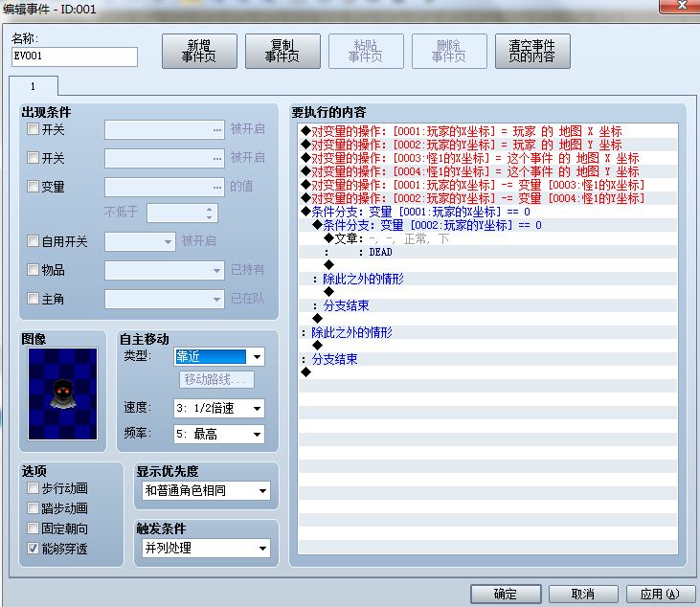
Task: Close the 编辑事件 dialog window
Action: 681,6
